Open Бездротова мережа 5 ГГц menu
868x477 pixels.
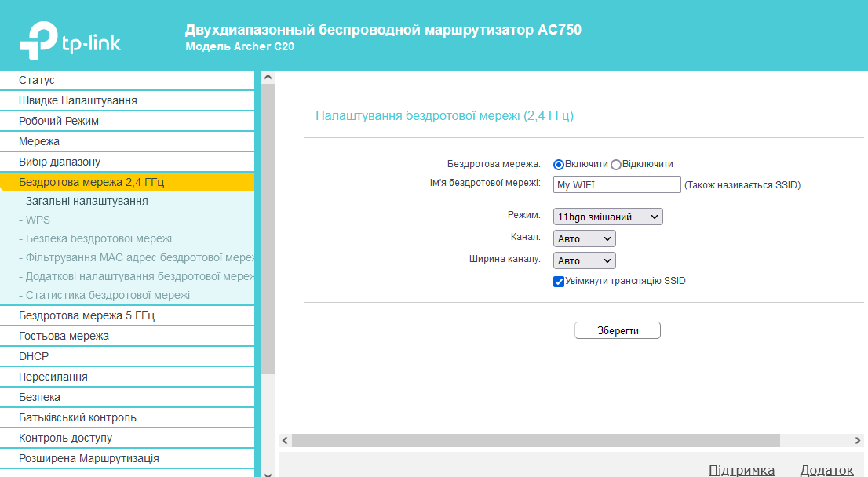(127, 315)
